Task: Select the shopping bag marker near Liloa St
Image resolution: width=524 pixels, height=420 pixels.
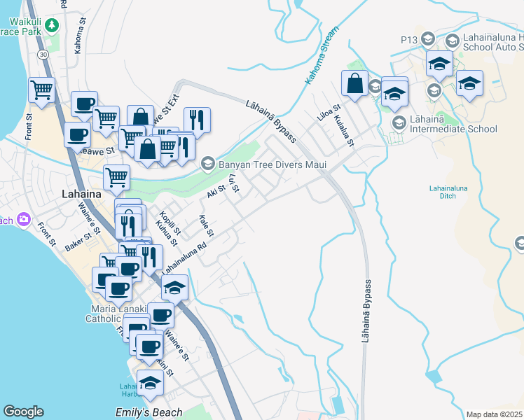Action: (355, 83)
